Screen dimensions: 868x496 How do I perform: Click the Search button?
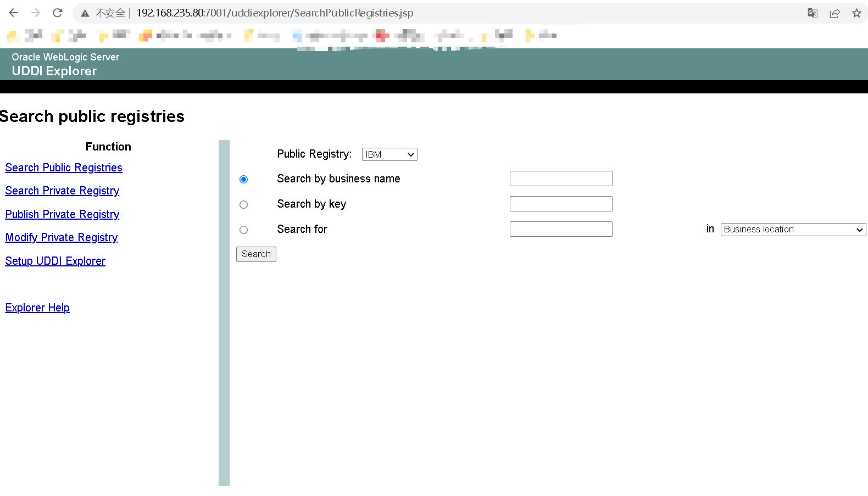point(256,254)
